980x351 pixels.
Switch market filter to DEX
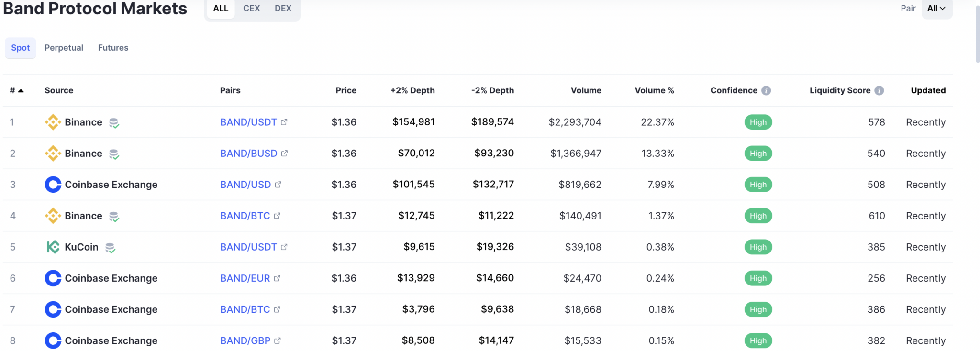tap(283, 8)
